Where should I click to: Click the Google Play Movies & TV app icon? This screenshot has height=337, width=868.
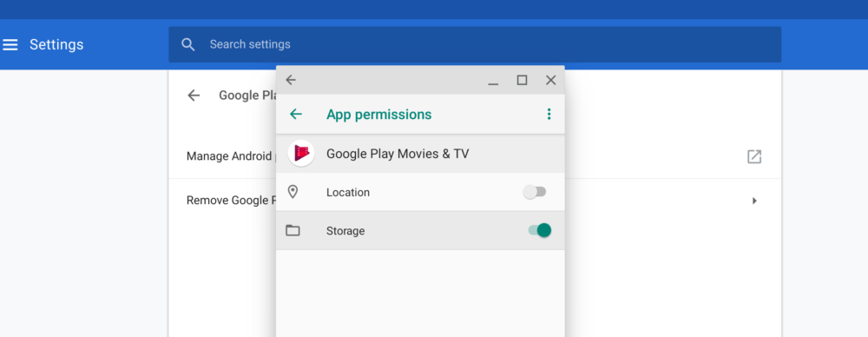(x=301, y=153)
